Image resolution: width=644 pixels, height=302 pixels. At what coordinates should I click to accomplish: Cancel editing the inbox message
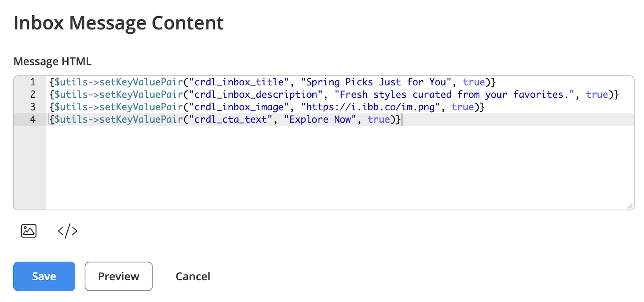pyautogui.click(x=193, y=276)
